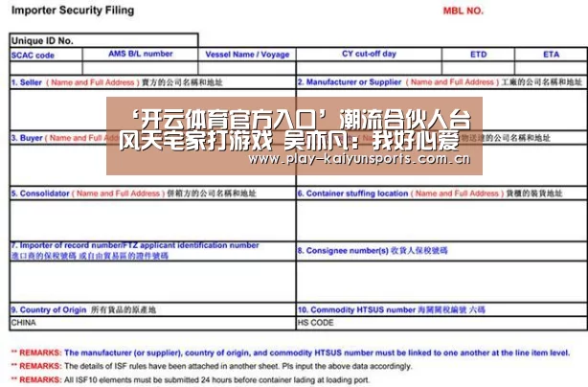Click the '7. Importer of record number' label
The image size is (588, 387).
click(135, 245)
